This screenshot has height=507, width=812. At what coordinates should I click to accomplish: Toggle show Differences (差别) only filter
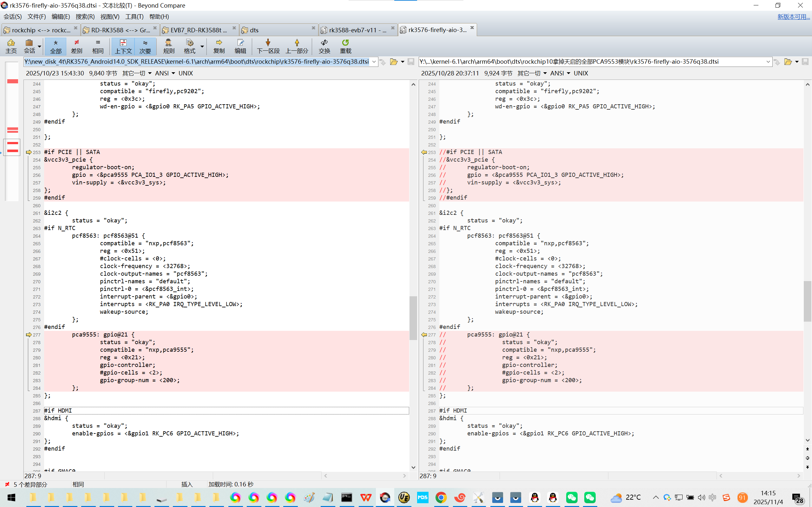click(x=76, y=46)
